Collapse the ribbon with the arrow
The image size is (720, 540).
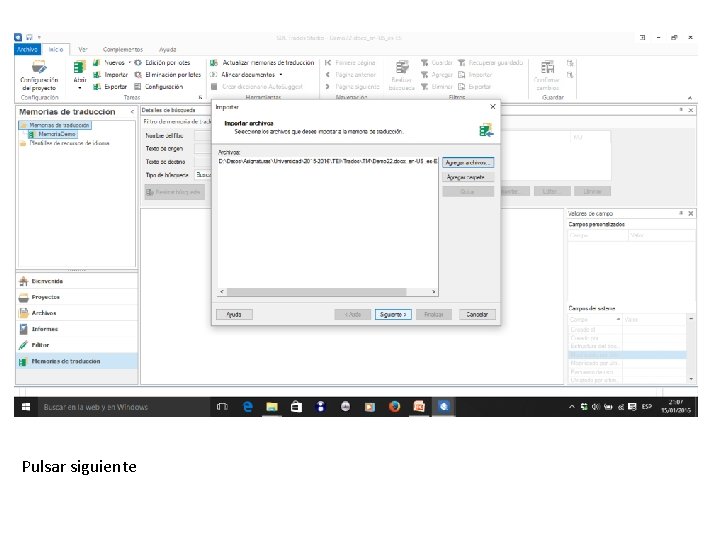tap(689, 97)
